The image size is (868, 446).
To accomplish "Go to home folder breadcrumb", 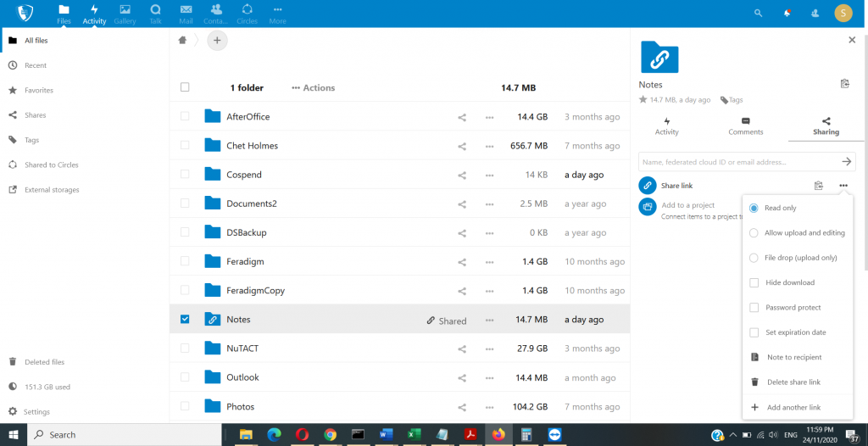I will 182,40.
